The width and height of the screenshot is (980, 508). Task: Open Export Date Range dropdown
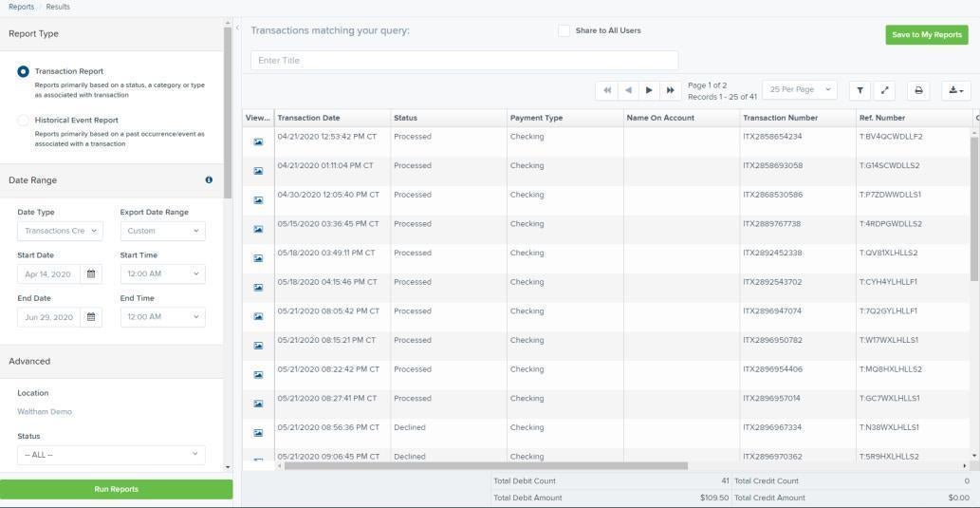pyautogui.click(x=162, y=231)
